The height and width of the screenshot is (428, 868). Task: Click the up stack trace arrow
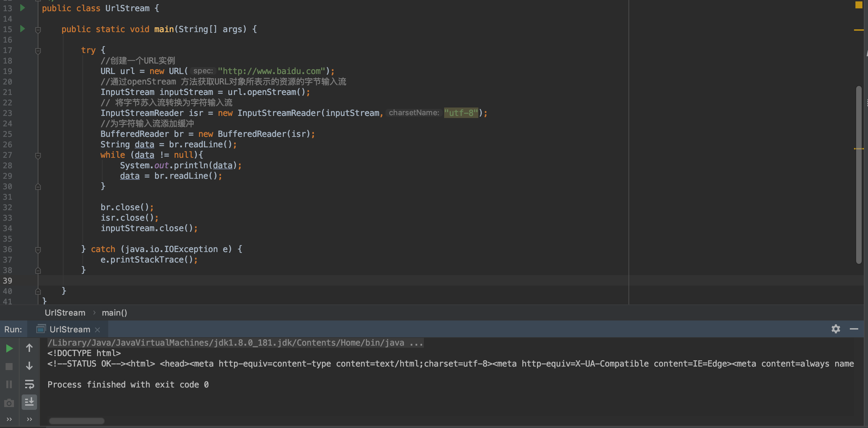(29, 348)
